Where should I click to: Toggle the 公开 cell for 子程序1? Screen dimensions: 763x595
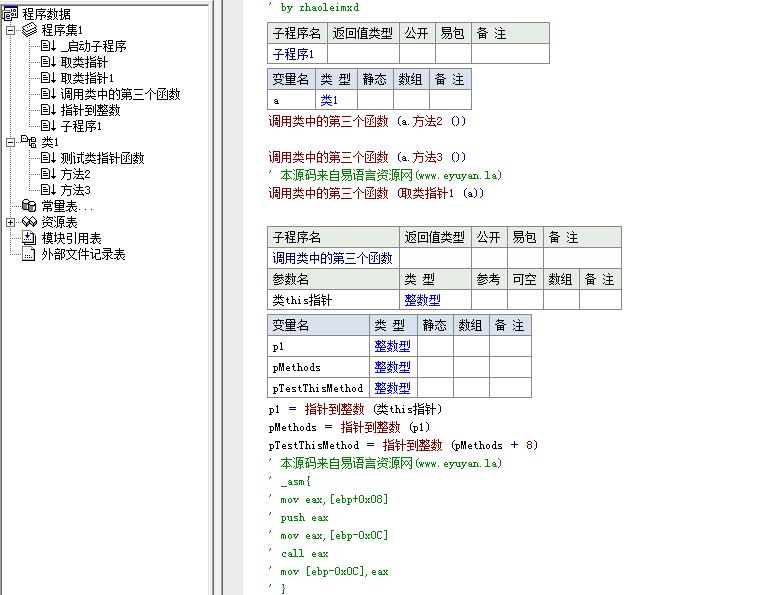(416, 54)
